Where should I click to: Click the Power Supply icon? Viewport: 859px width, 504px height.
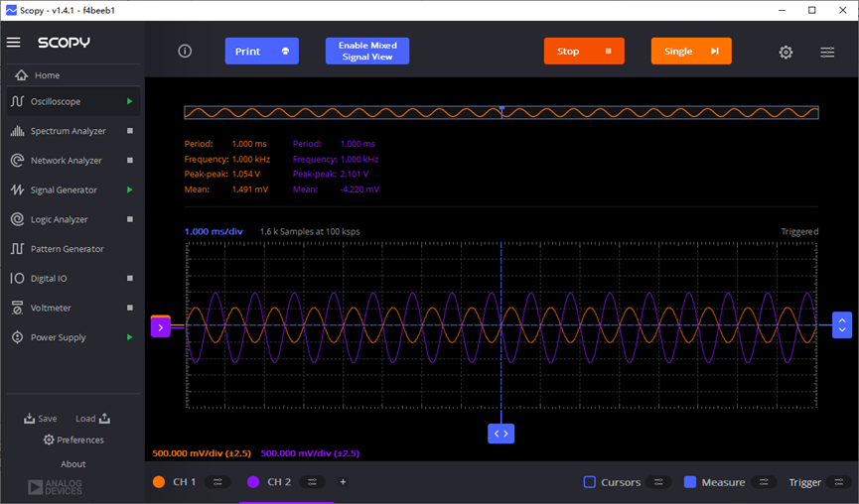pos(18,337)
